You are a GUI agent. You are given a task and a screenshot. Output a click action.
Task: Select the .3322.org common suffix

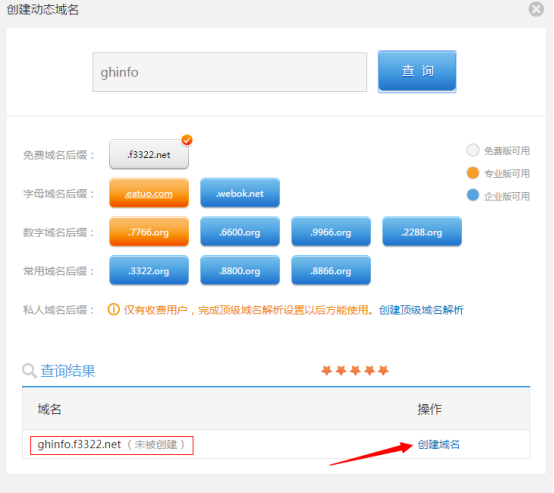[149, 270]
